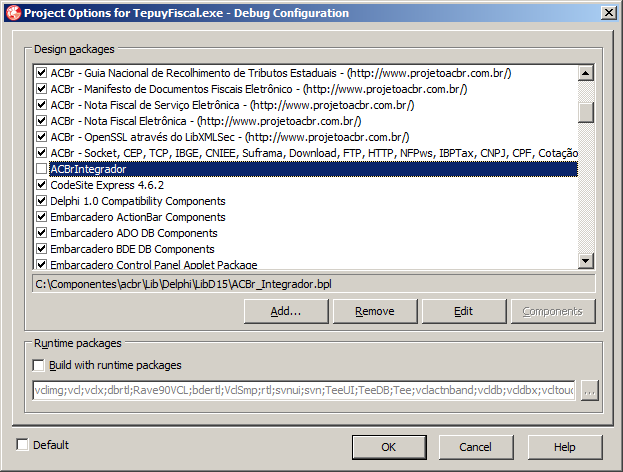Toggle Embarcadero ADO DB Components checkbox

[x=41, y=233]
